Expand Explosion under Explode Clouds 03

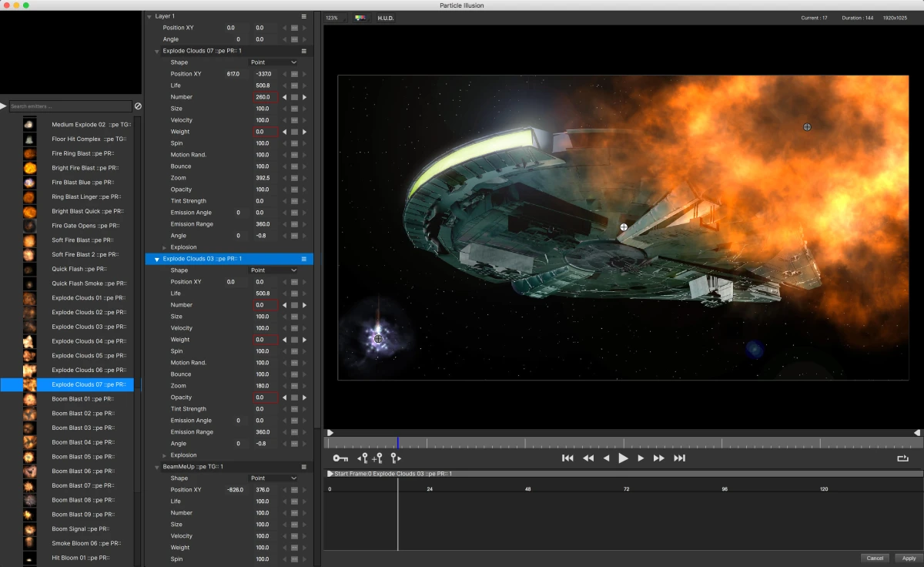165,455
